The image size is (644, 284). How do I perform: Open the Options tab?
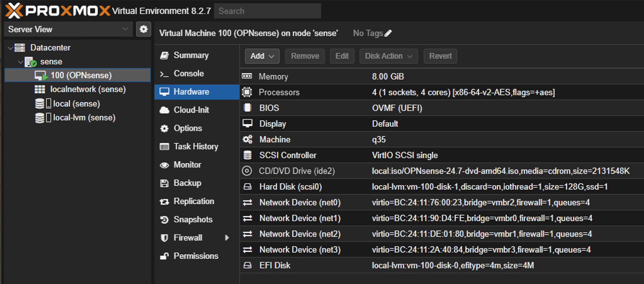tap(197, 128)
